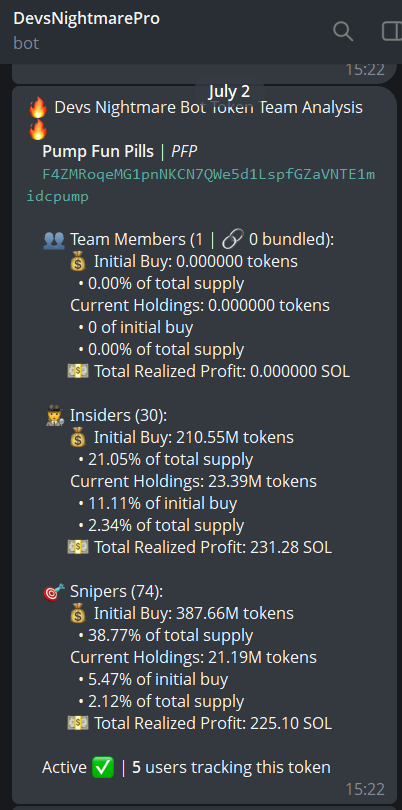The height and width of the screenshot is (810, 402).
Task: Open search in the DevsNightmarePro chat
Action: coord(343,32)
